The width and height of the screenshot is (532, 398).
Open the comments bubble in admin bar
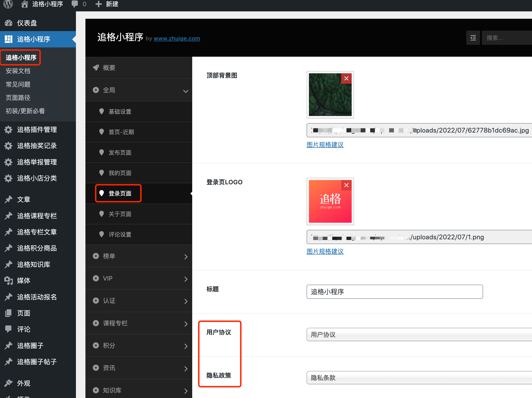click(79, 4)
